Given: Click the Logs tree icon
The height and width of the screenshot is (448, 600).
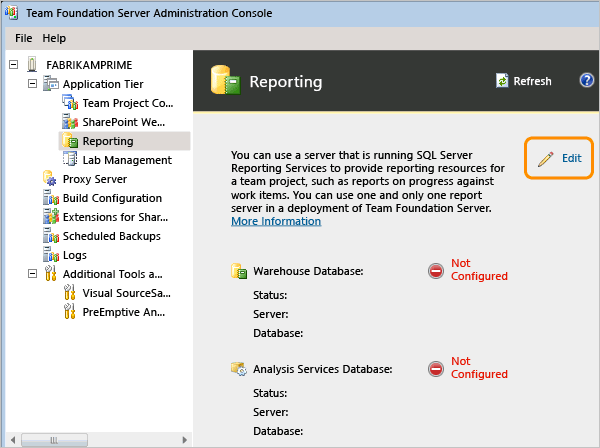Looking at the screenshot, I should click(x=50, y=256).
